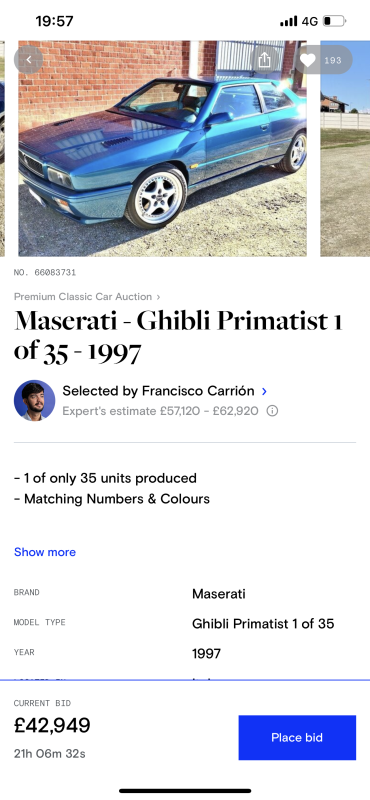
Task: Toggle the heart favourite button
Action: pyautogui.click(x=324, y=60)
